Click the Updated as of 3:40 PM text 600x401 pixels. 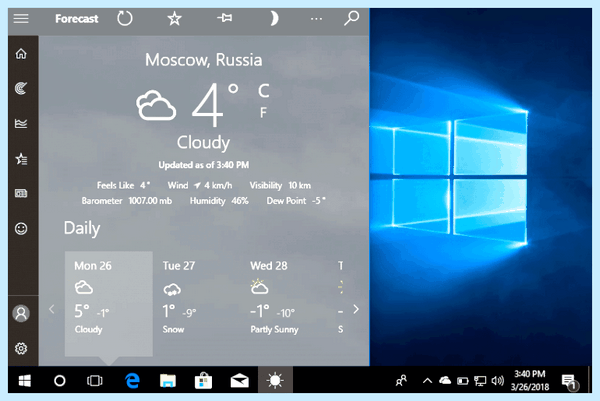[x=204, y=165]
